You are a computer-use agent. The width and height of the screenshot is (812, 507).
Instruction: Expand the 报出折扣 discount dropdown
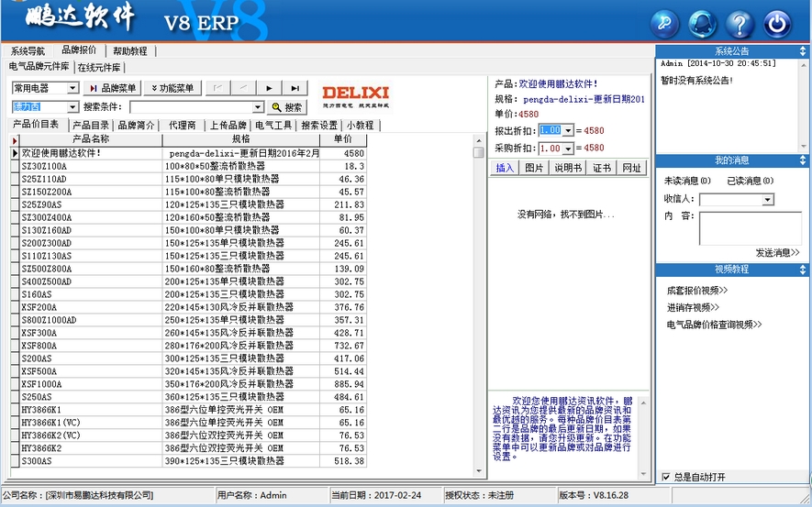tap(568, 130)
